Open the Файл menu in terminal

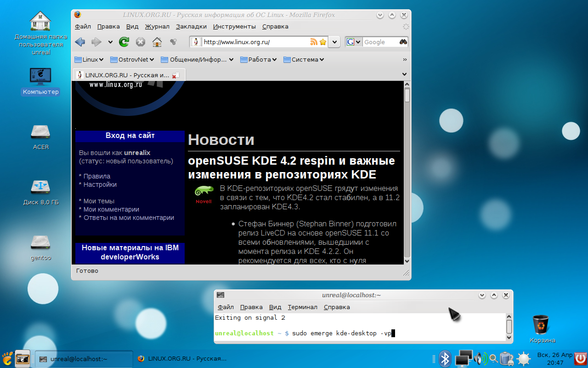click(x=226, y=307)
